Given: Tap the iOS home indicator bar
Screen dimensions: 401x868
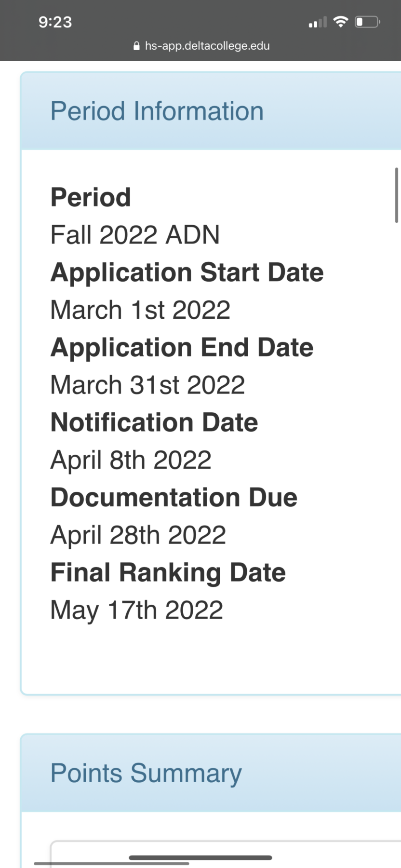Looking at the screenshot, I should (x=200, y=858).
